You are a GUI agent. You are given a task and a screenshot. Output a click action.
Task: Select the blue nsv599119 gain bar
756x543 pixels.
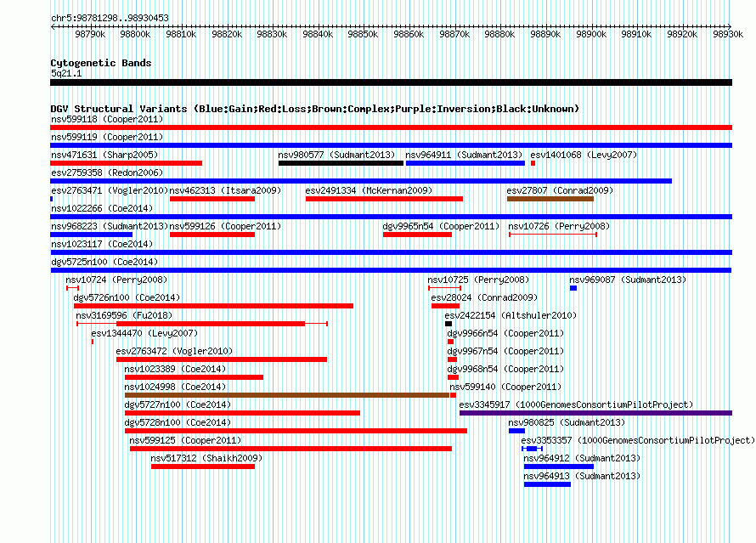tap(391, 145)
